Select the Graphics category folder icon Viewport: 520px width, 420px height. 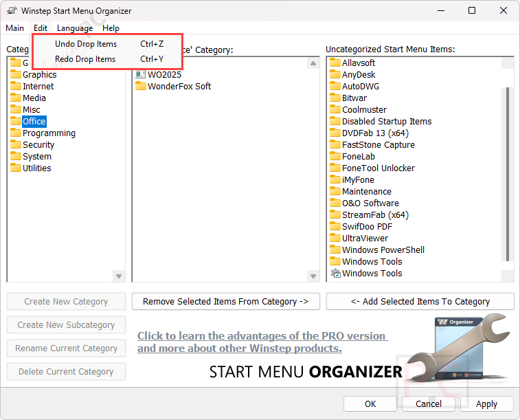[x=16, y=74]
